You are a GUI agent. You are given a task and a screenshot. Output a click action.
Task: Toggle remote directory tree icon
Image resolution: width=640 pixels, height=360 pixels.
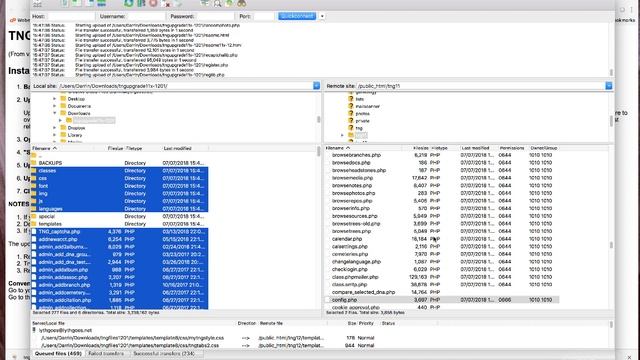pyautogui.click(x=89, y=3)
